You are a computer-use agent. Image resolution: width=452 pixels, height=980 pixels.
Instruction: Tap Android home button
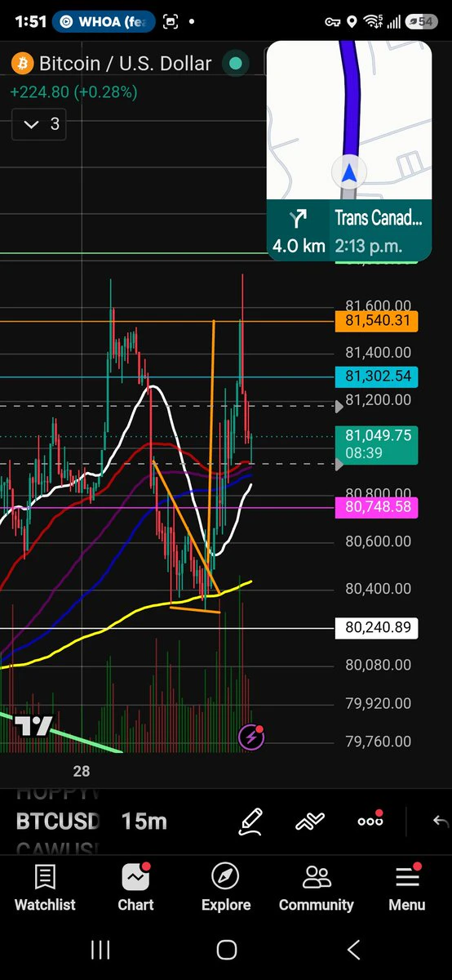226,949
